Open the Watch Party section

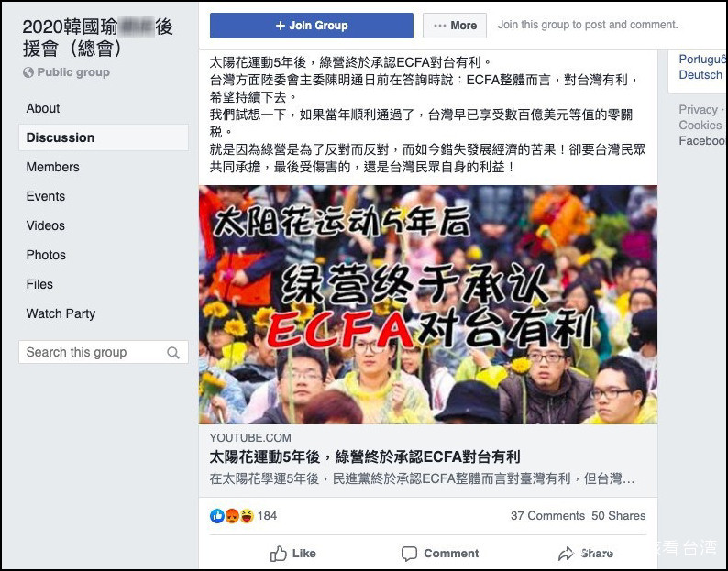(x=61, y=313)
